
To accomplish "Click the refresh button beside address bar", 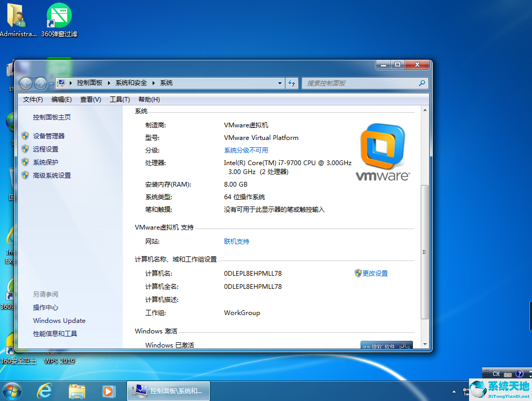I will [292, 83].
